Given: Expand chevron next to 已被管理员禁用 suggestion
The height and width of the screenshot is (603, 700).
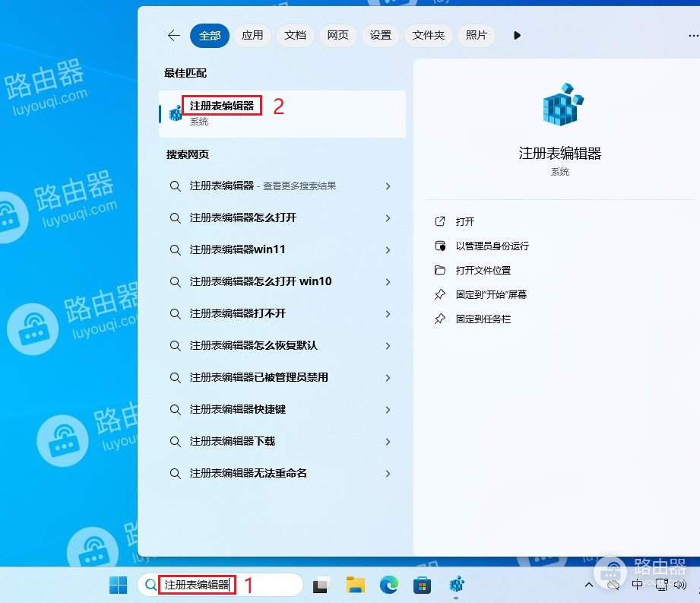Looking at the screenshot, I should (388, 377).
